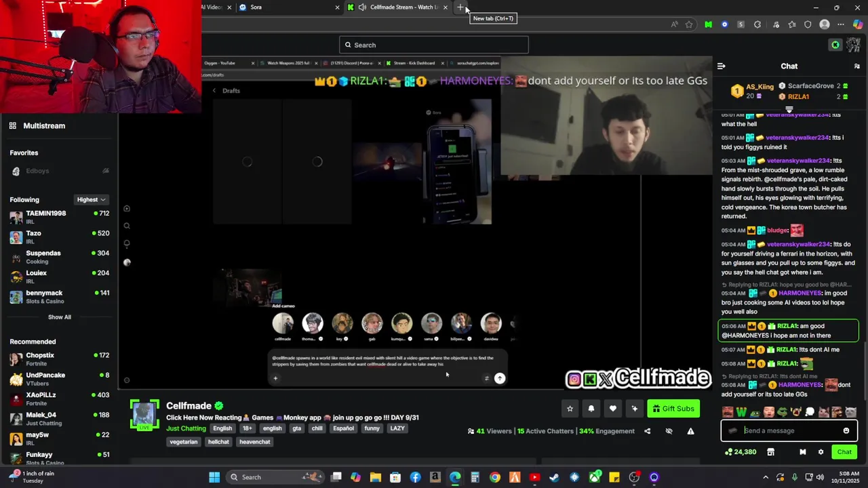Viewport: 868px width, 488px height.
Task: Click the Kick Search box
Action: click(x=433, y=45)
